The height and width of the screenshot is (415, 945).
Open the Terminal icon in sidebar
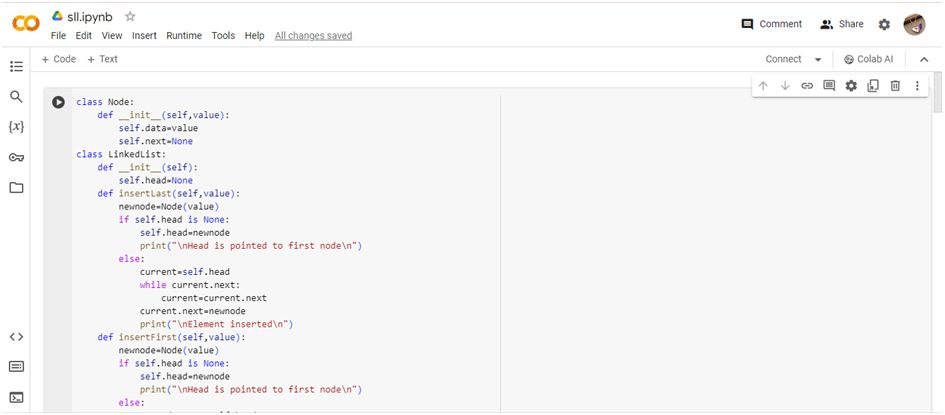pos(16,397)
